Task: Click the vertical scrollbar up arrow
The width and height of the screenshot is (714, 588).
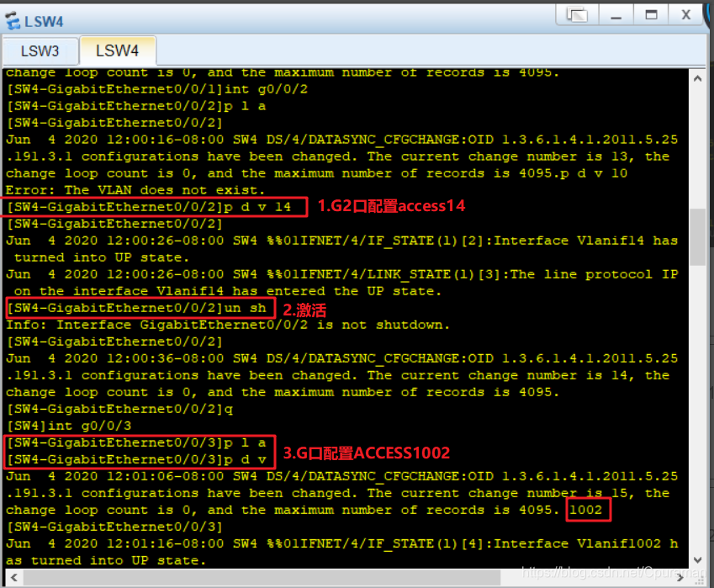Action: click(x=697, y=79)
